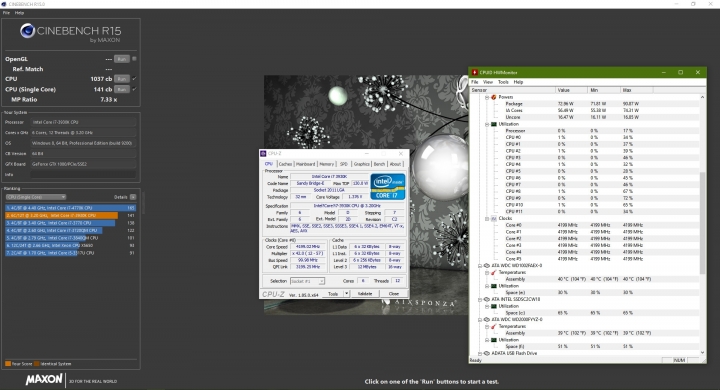
Task: Click the Info input field in Your System
Action: [83, 175]
